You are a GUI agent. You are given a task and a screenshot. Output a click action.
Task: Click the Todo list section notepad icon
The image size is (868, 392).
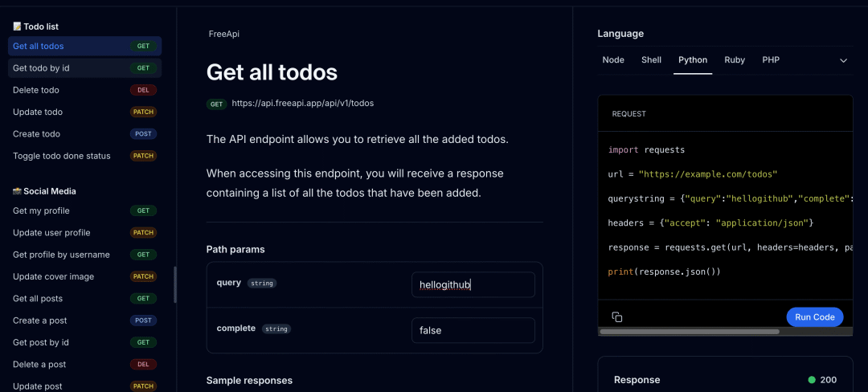coord(17,27)
